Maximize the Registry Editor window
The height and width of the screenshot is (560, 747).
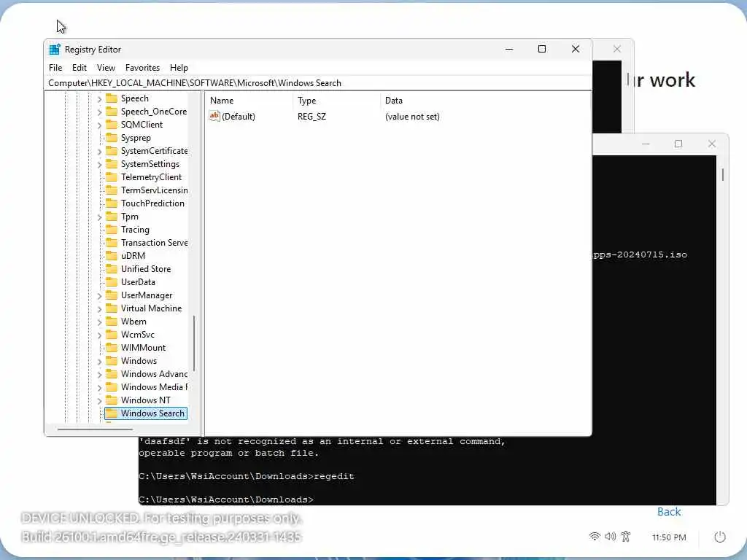pyautogui.click(x=542, y=49)
